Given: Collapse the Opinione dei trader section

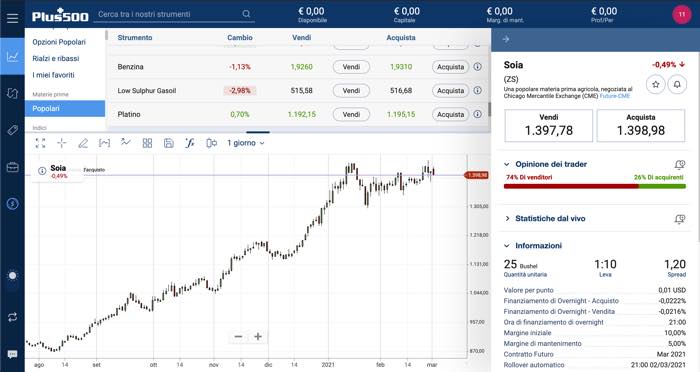Looking at the screenshot, I should tap(507, 164).
